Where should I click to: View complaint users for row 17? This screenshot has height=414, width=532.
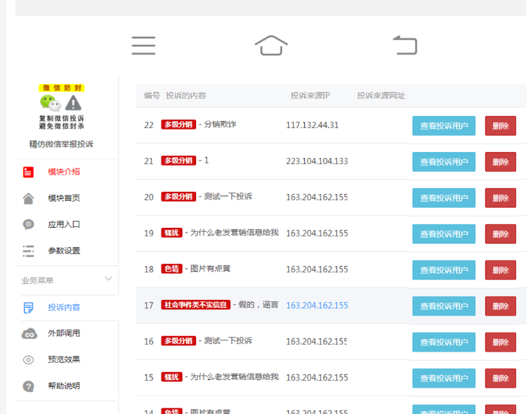(x=444, y=306)
